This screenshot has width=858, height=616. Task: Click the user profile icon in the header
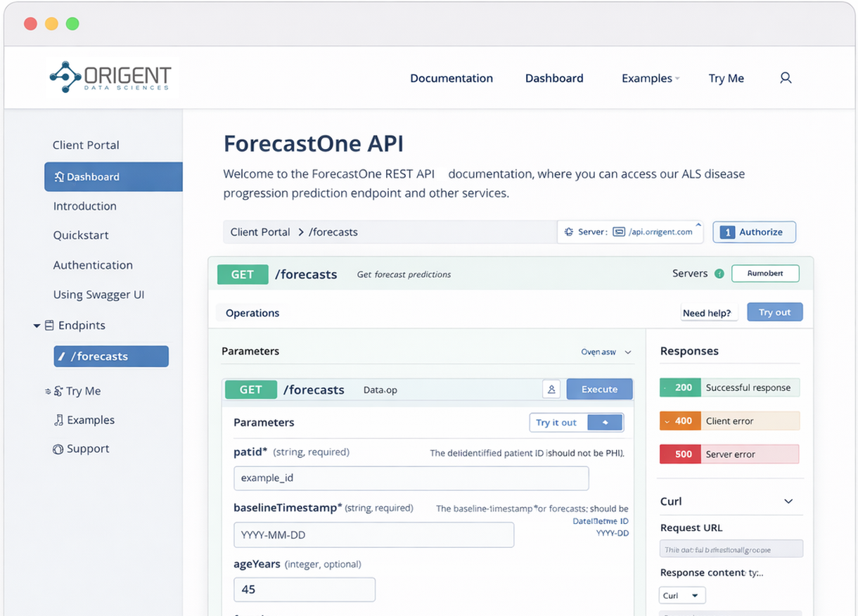[x=786, y=78]
